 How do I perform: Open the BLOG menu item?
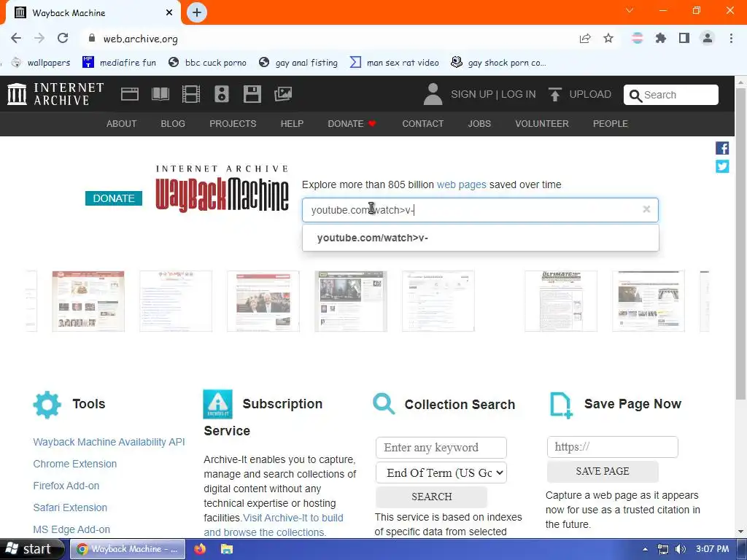173,124
